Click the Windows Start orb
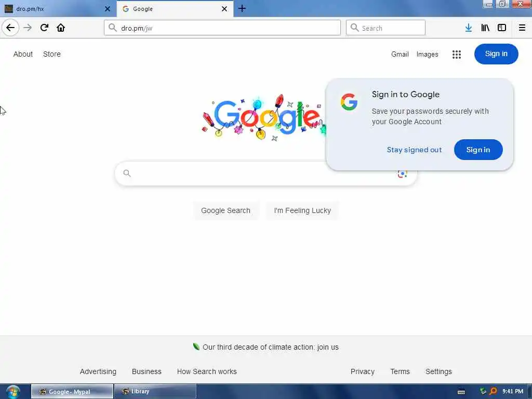 pos(13,392)
